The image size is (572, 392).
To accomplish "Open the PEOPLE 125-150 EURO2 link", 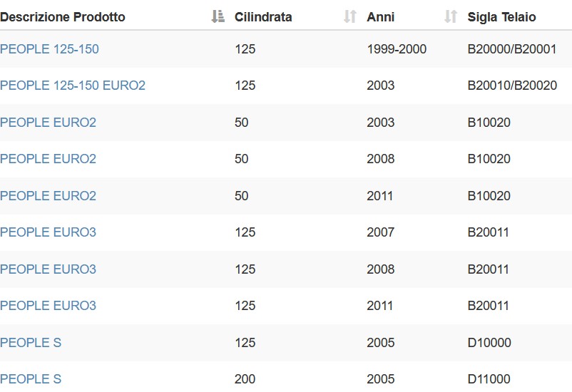I will pos(73,86).
